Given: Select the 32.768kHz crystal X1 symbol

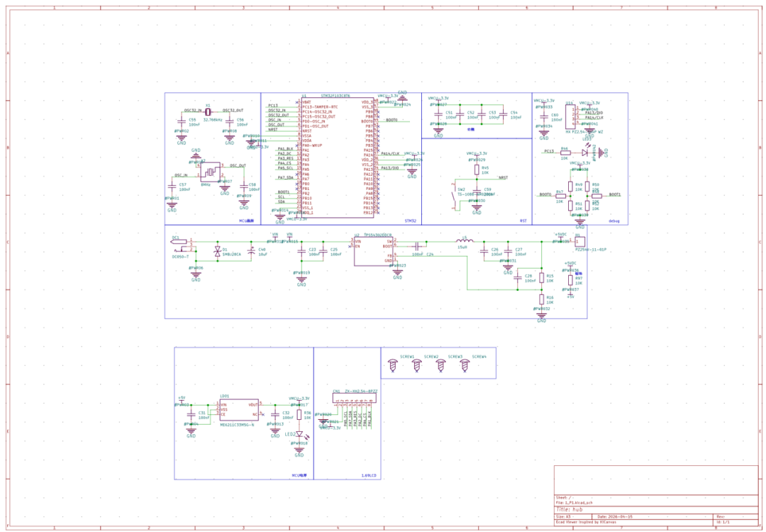Looking at the screenshot, I should tap(208, 111).
